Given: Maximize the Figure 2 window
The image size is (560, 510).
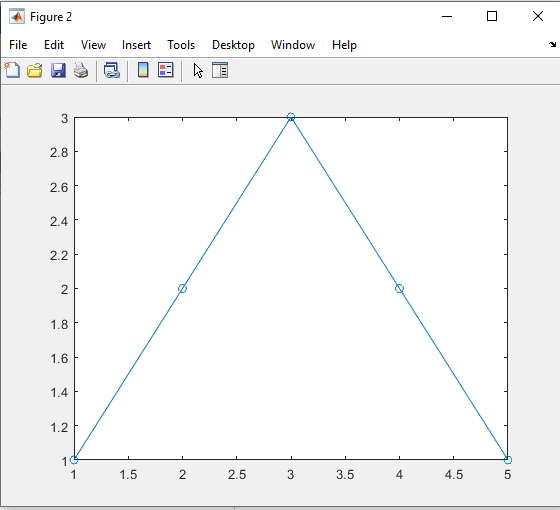Looking at the screenshot, I should [x=492, y=16].
